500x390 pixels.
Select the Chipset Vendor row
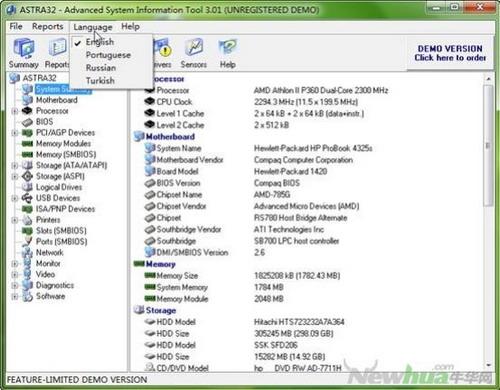[252, 206]
